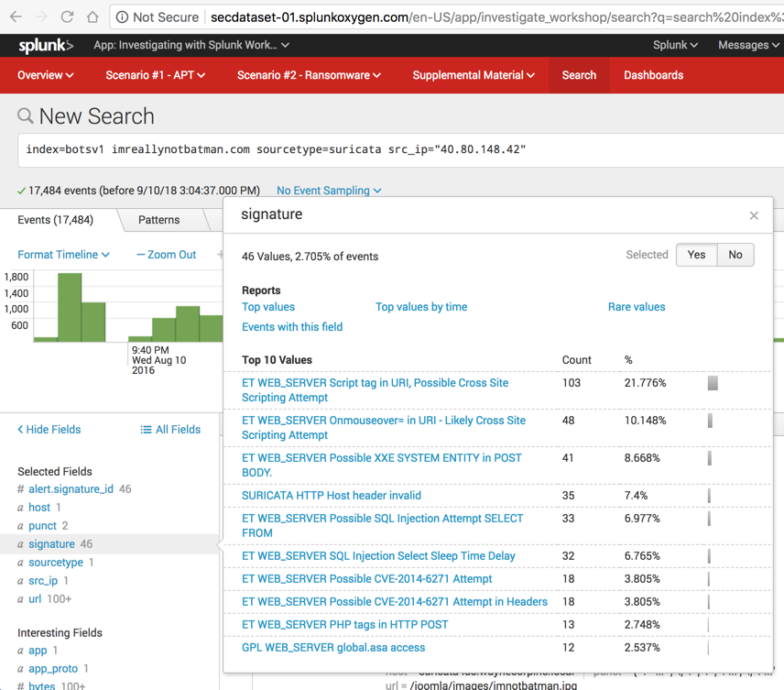Click Hide Fields link

point(49,430)
